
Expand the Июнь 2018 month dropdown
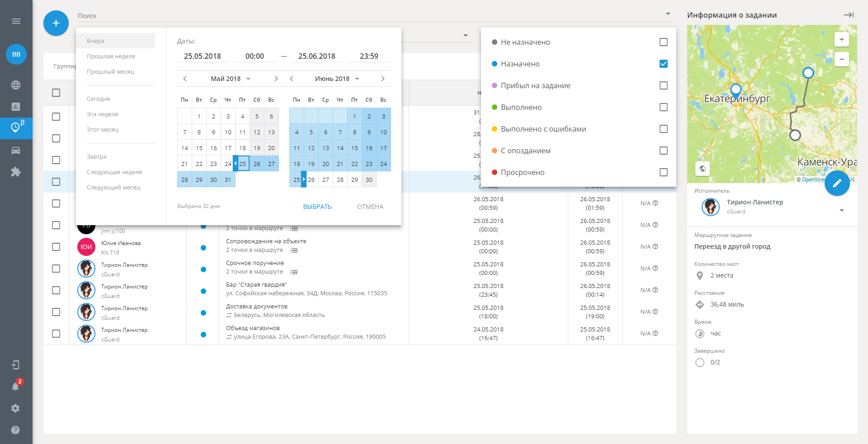357,79
